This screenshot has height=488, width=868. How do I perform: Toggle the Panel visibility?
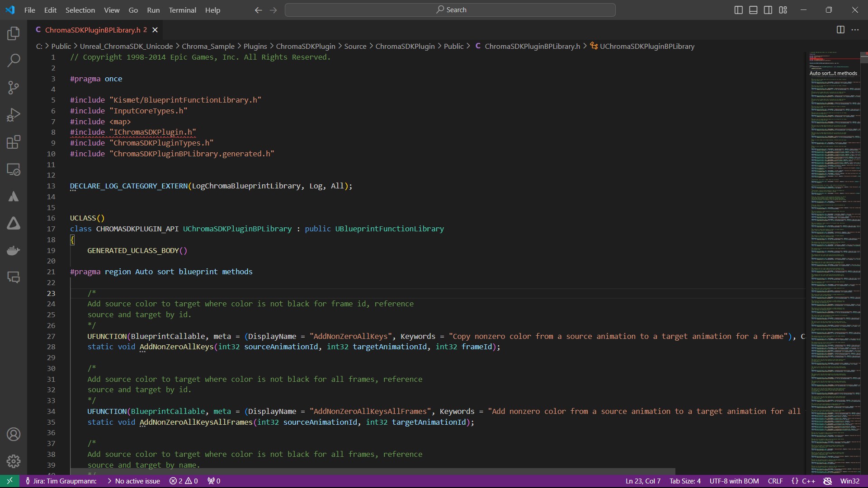[753, 9]
